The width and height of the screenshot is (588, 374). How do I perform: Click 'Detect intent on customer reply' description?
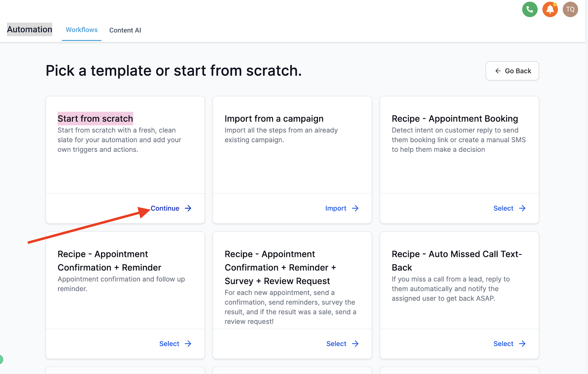click(459, 140)
